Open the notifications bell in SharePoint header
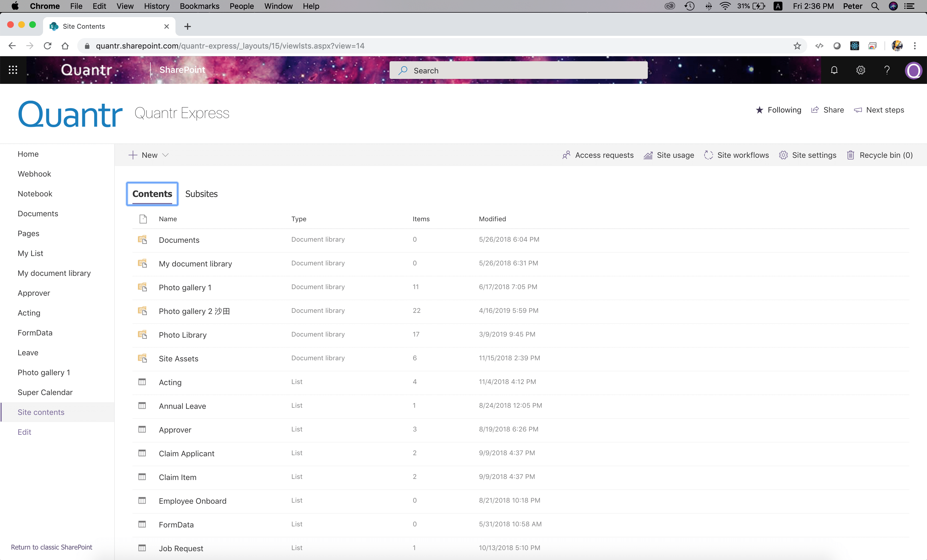Image resolution: width=927 pixels, height=560 pixels. click(x=834, y=70)
